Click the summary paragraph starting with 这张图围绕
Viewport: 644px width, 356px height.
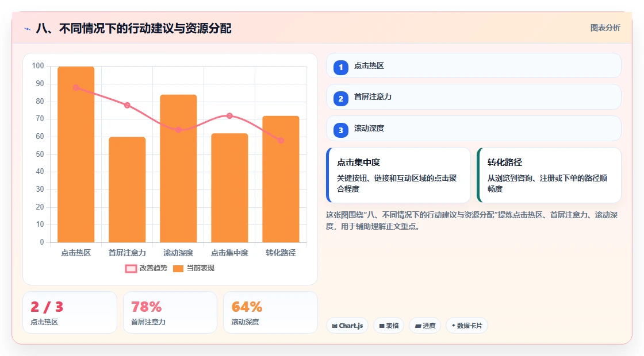coord(472,220)
